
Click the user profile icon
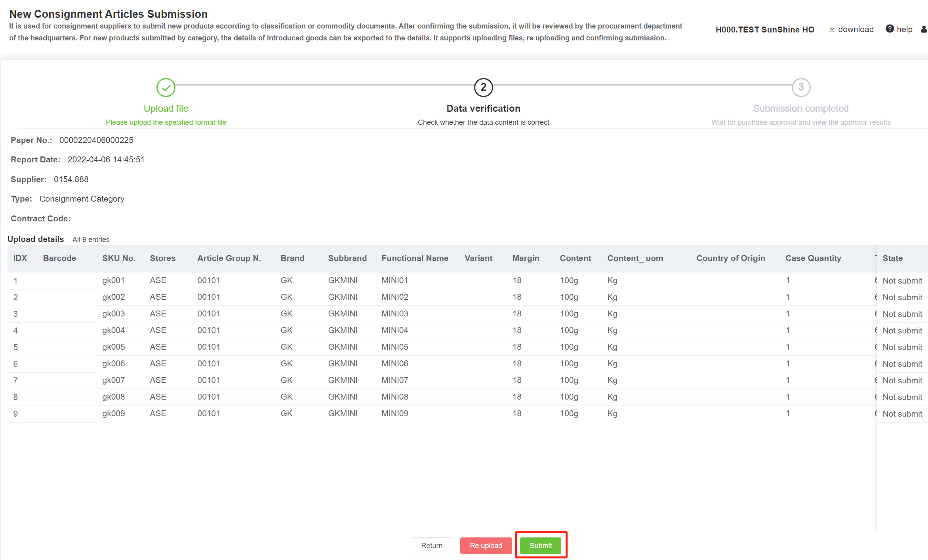tap(924, 29)
